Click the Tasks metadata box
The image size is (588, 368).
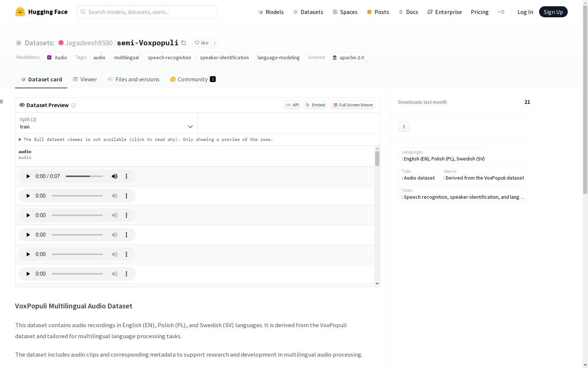[x=463, y=194]
